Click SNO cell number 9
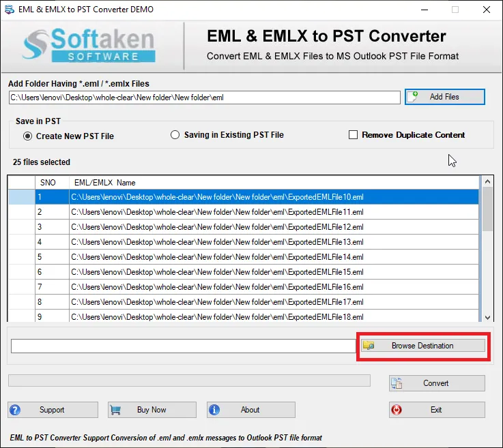 (52, 316)
